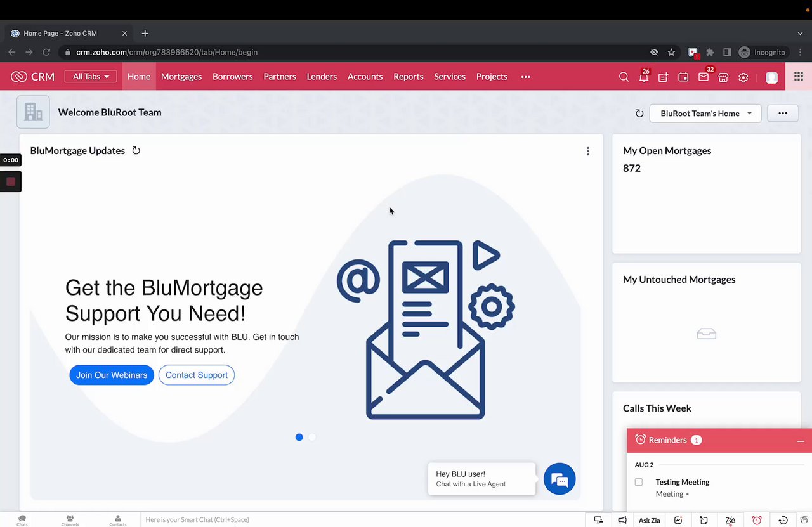
Task: Open the Chrome three-dot menu
Action: (800, 52)
